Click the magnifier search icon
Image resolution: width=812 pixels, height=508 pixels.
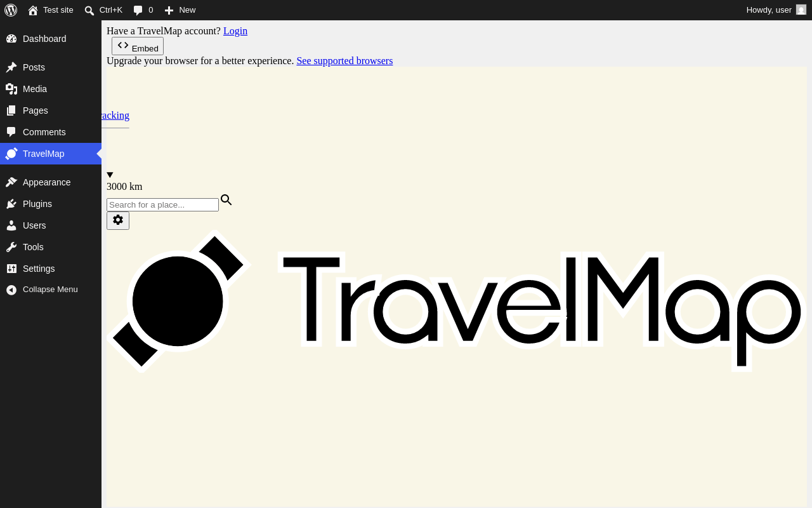(226, 200)
